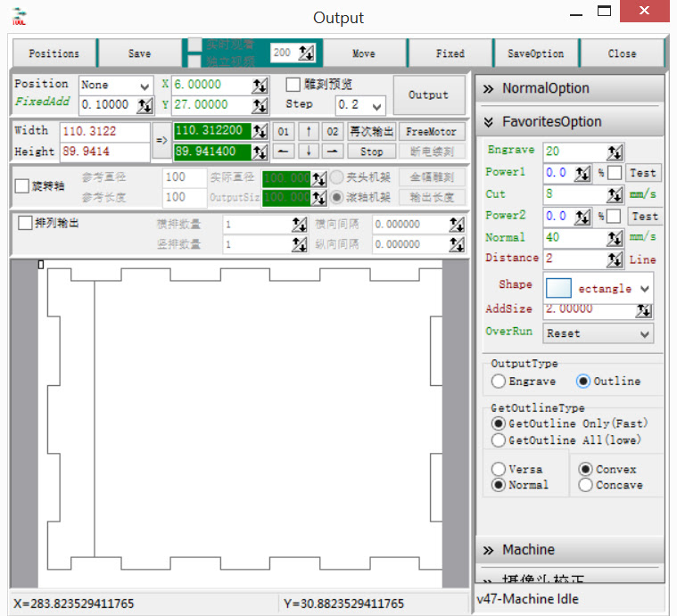Click the FixedAdd 0.10000 spinner icon

(x=144, y=105)
